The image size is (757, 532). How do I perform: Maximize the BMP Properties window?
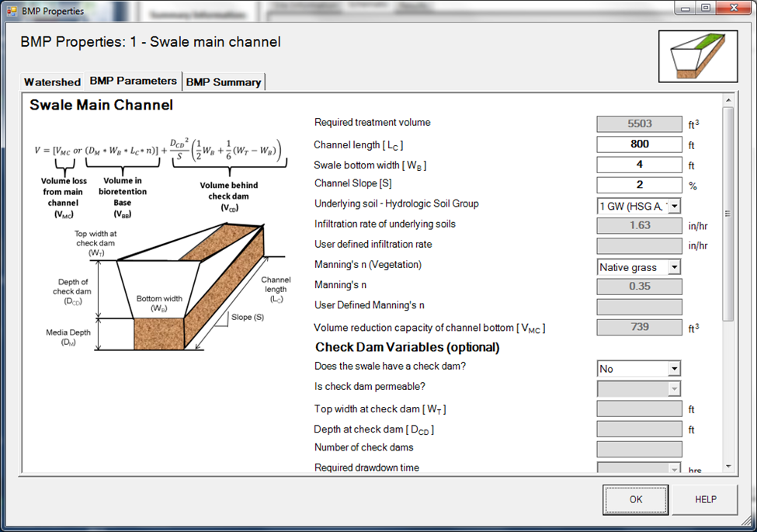tap(705, 8)
